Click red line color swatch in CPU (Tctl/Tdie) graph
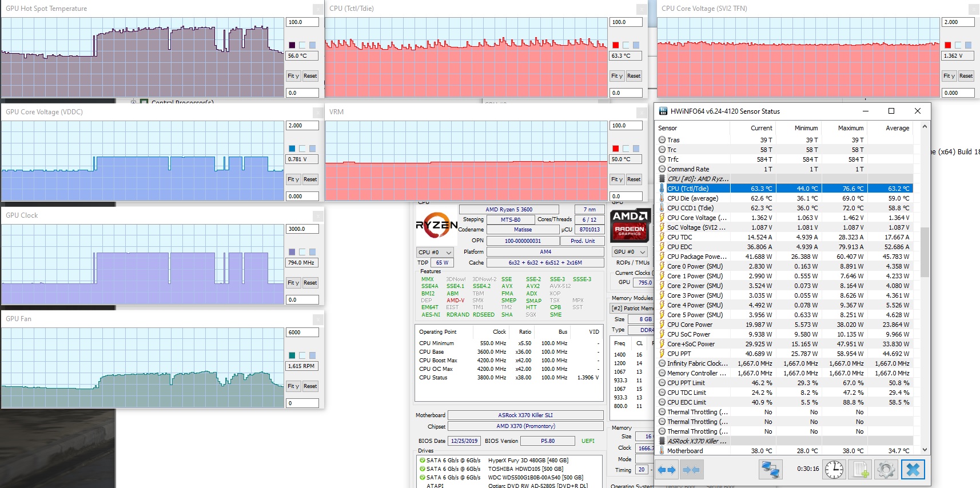The width and height of the screenshot is (980, 488). click(x=616, y=45)
